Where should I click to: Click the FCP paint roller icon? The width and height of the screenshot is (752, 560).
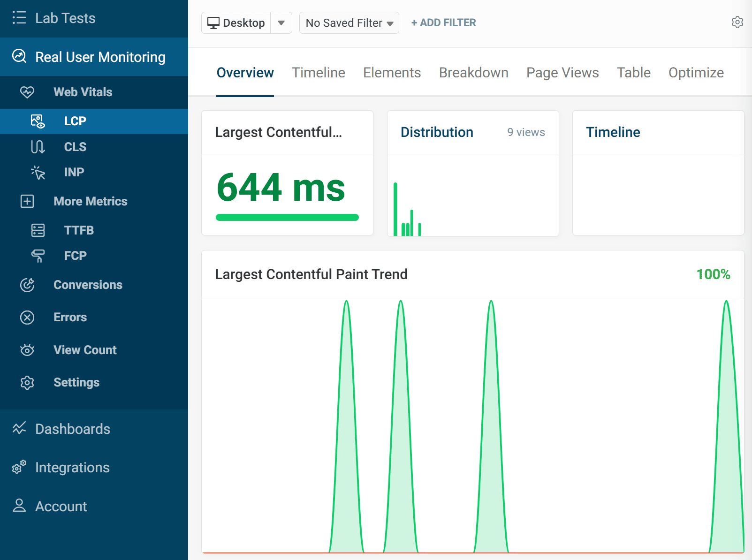[x=38, y=256]
